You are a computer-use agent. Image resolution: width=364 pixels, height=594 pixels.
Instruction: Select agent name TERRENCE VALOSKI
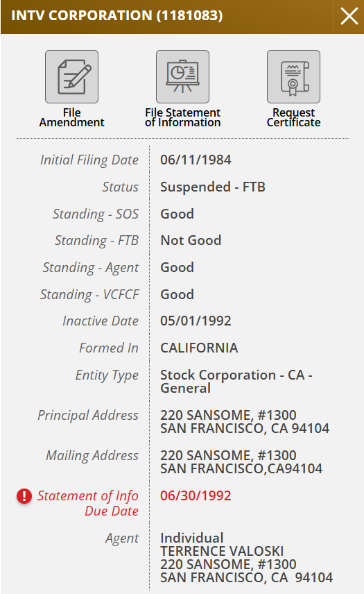(x=222, y=551)
